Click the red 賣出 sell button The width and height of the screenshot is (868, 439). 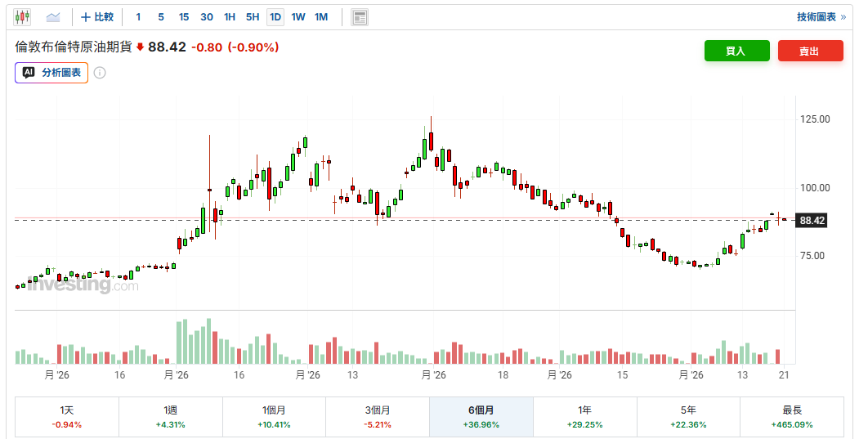(x=811, y=51)
